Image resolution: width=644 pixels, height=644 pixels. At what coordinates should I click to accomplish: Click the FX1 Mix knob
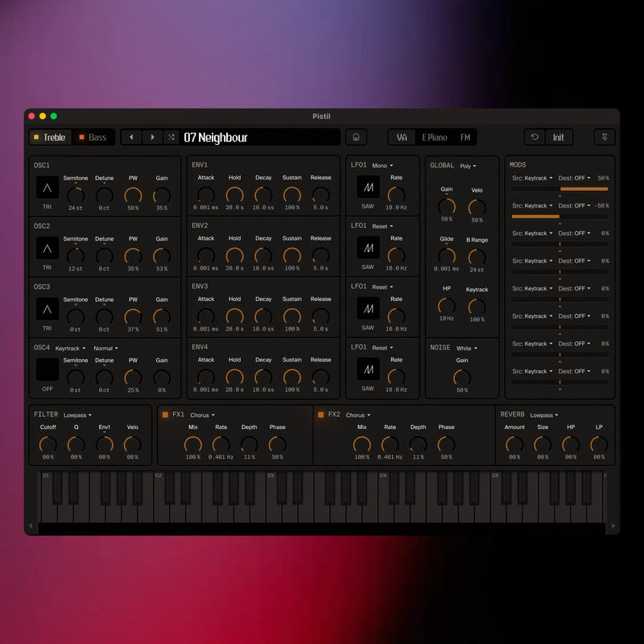[193, 444]
